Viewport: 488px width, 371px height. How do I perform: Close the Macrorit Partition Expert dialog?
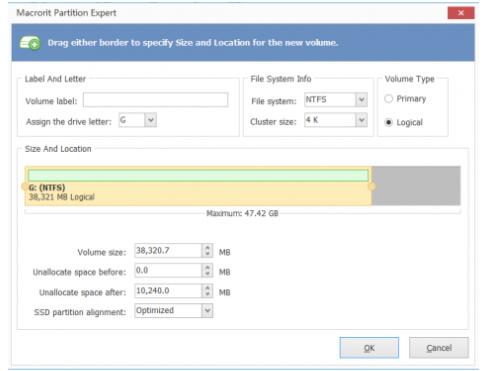461,13
